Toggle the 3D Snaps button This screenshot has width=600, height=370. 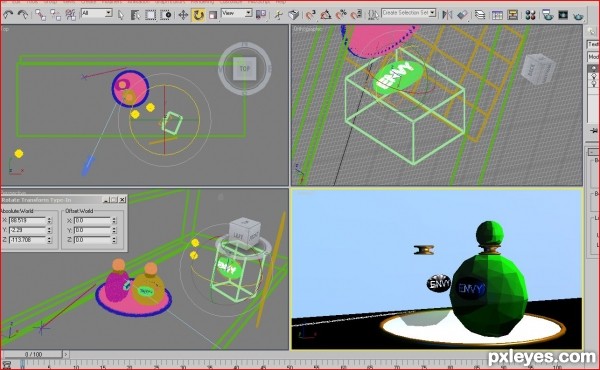[x=311, y=15]
